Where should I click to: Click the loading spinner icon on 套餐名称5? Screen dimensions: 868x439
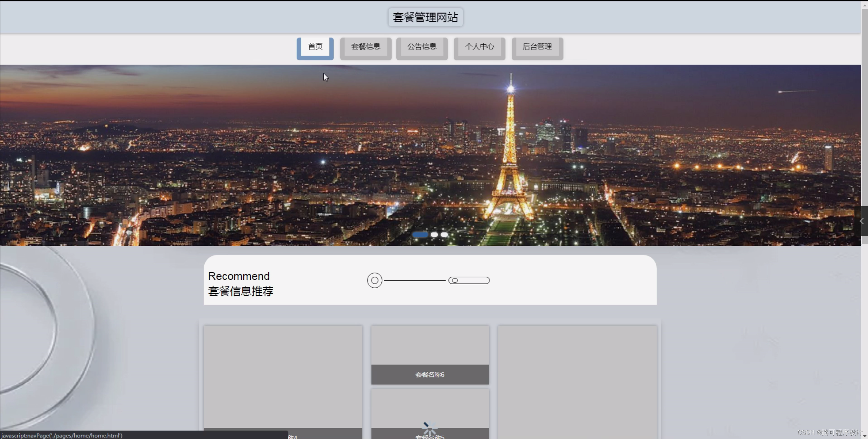[x=430, y=428]
